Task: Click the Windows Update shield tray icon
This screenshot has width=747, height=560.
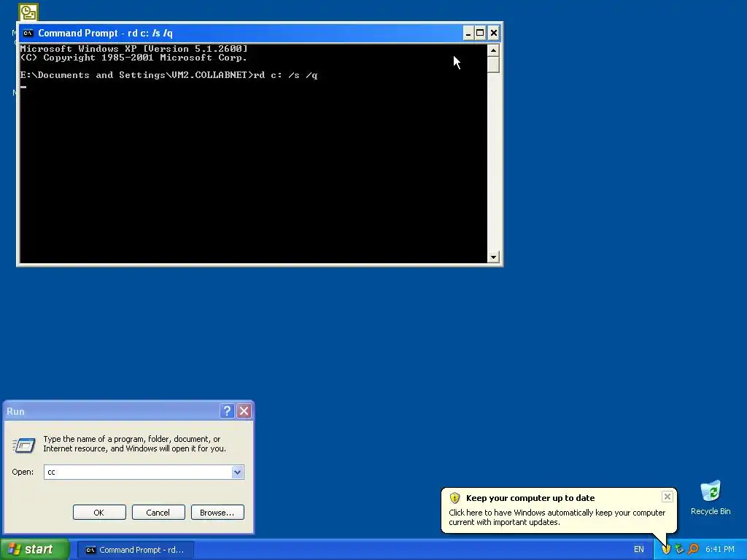Action: [666, 549]
